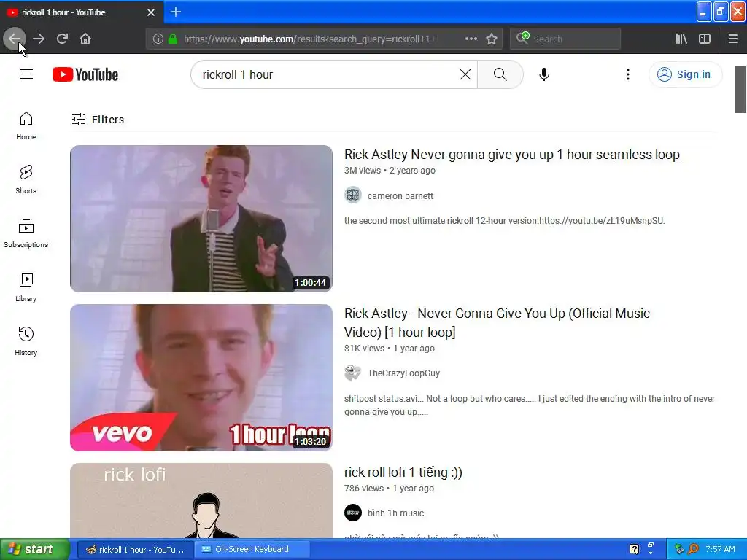Go to the browser home page
The width and height of the screenshot is (747, 560).
click(85, 39)
